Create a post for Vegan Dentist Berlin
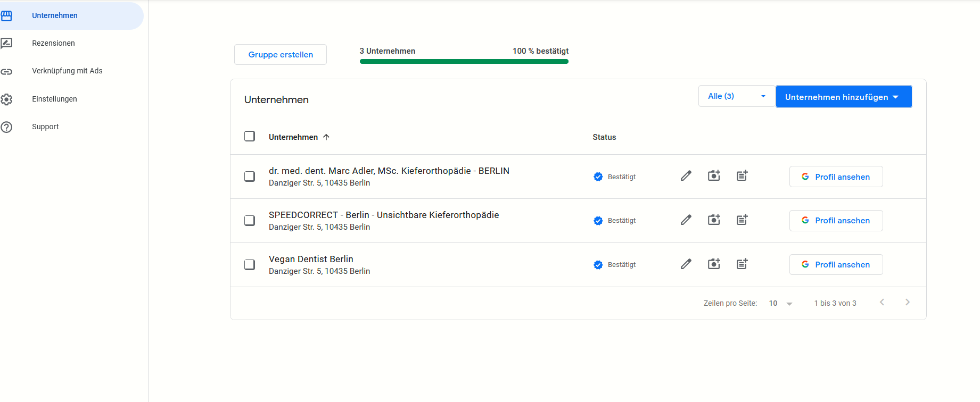 [742, 264]
